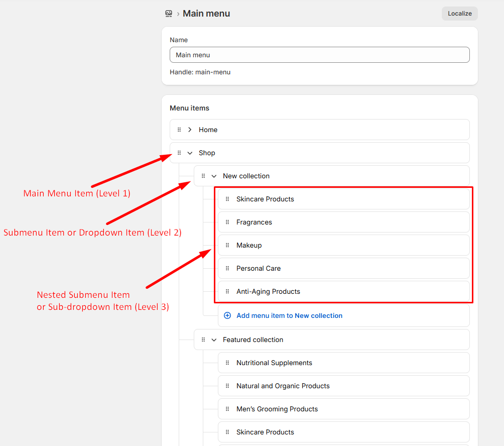Click the drag handle for Natural and Organic Products

point(227,386)
